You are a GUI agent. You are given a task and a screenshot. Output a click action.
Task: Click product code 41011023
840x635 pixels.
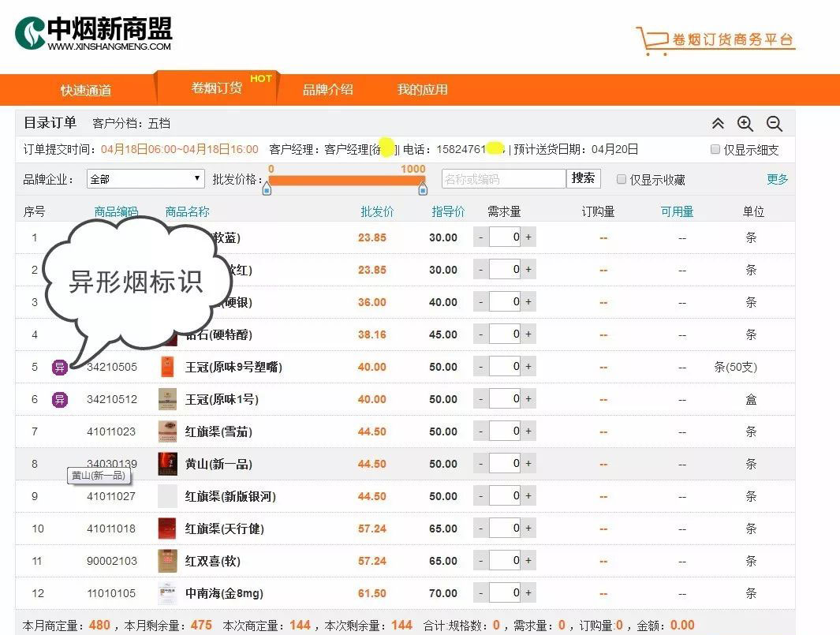[x=111, y=431]
